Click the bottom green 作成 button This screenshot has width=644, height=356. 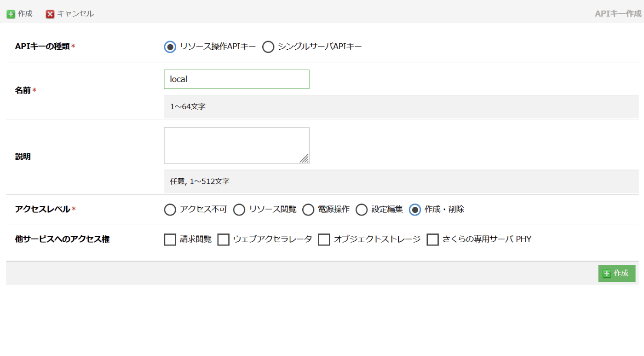pos(616,273)
